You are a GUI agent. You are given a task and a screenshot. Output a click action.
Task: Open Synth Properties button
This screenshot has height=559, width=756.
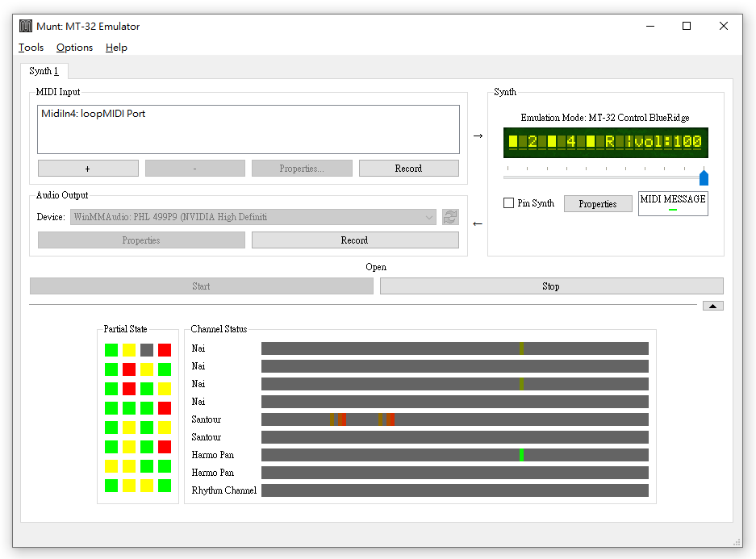(x=598, y=204)
